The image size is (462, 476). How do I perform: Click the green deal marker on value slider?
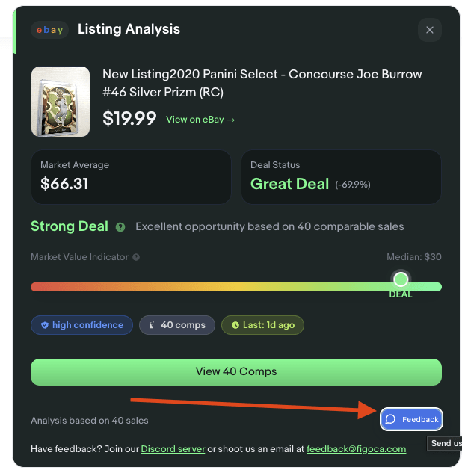401,279
